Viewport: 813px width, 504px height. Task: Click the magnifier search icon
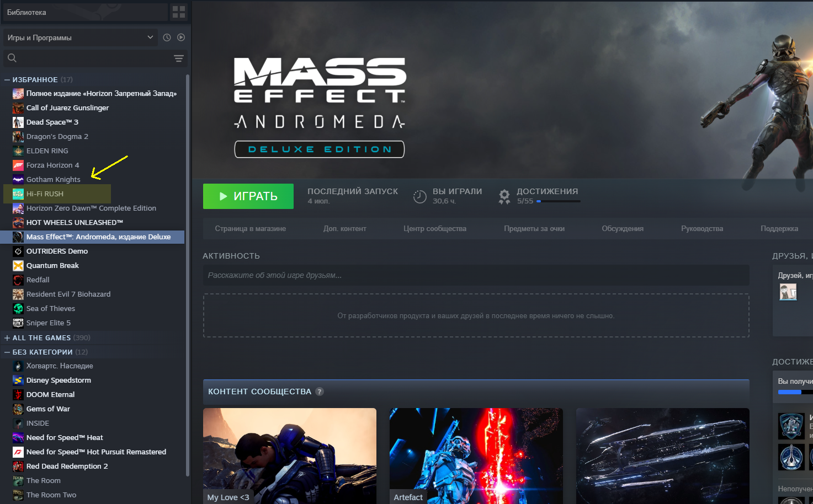point(12,58)
